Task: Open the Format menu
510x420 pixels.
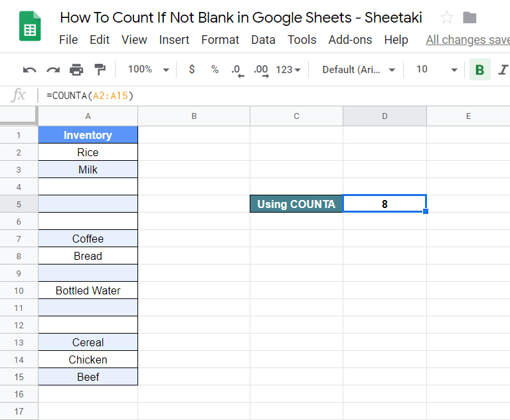Action: point(220,40)
